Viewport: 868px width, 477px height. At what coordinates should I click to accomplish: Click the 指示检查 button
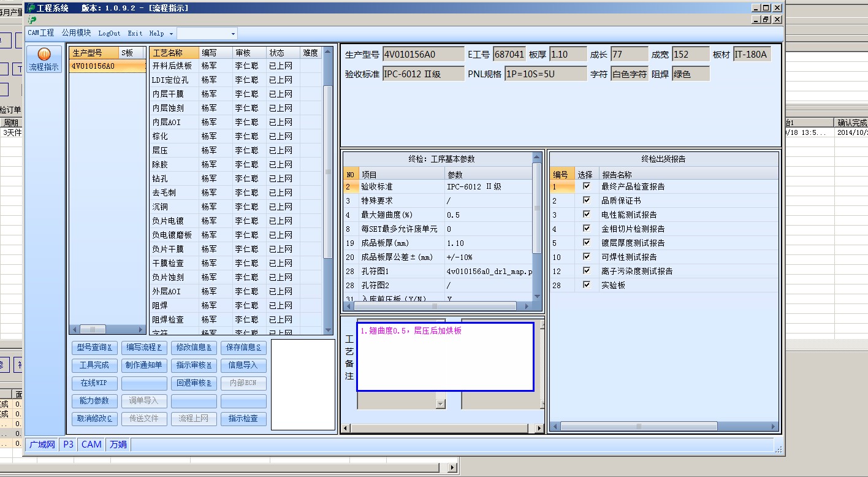243,419
